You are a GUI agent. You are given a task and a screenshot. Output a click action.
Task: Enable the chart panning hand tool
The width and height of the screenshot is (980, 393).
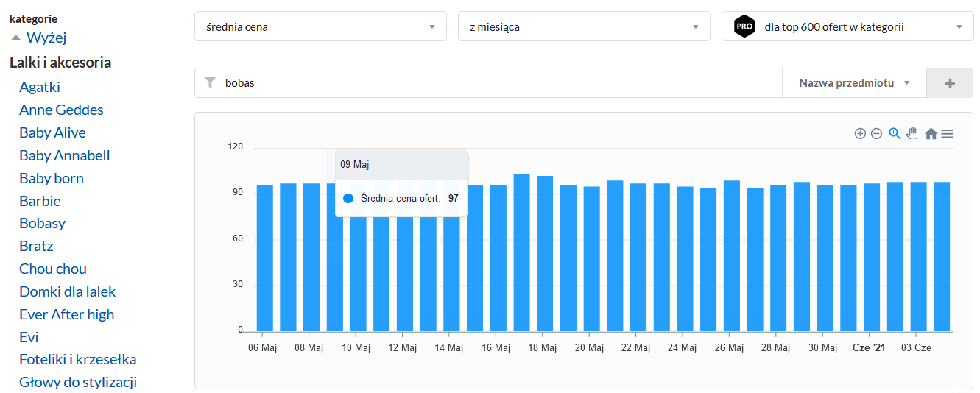click(x=912, y=133)
